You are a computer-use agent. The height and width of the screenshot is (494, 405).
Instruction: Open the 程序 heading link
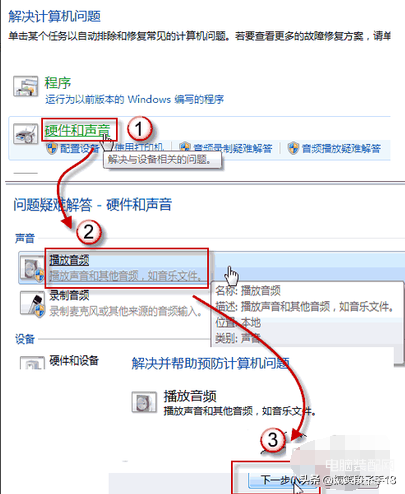tap(58, 83)
